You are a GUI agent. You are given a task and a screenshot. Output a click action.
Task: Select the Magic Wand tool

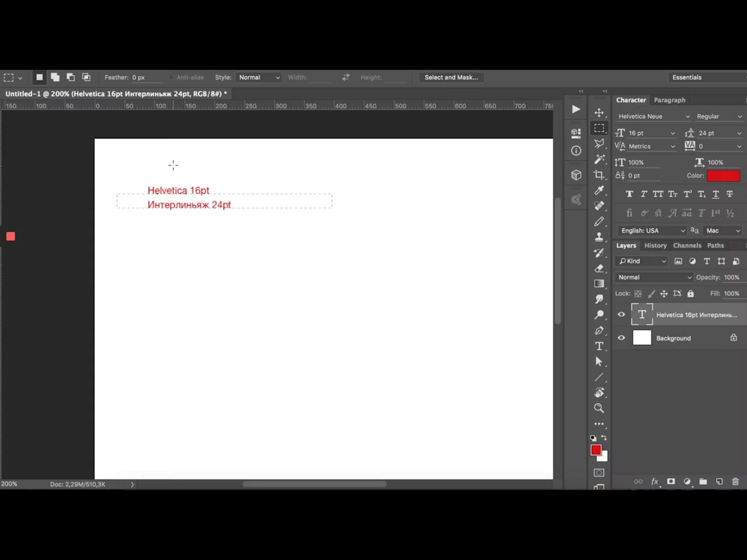(x=599, y=159)
